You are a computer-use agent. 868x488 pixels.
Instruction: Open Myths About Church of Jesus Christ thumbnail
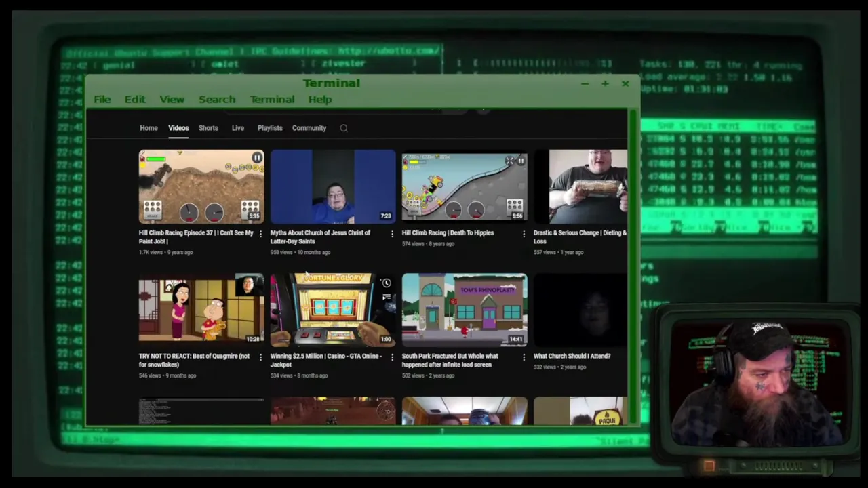(x=333, y=186)
